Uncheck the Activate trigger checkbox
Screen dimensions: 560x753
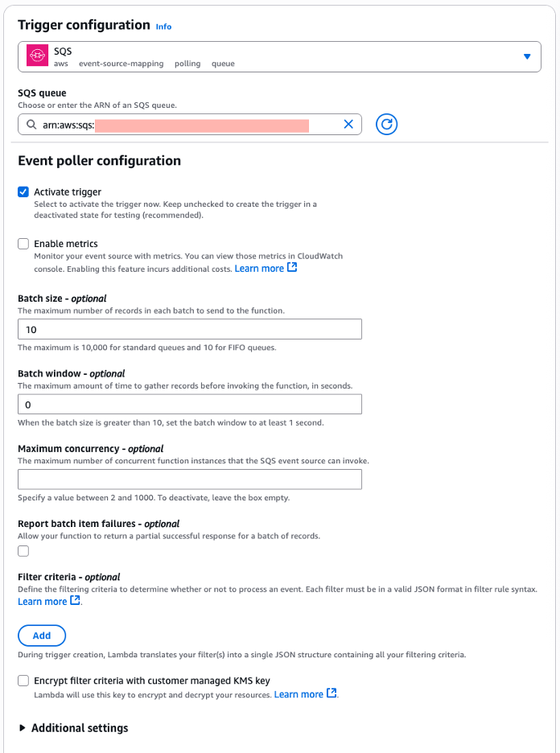click(23, 191)
